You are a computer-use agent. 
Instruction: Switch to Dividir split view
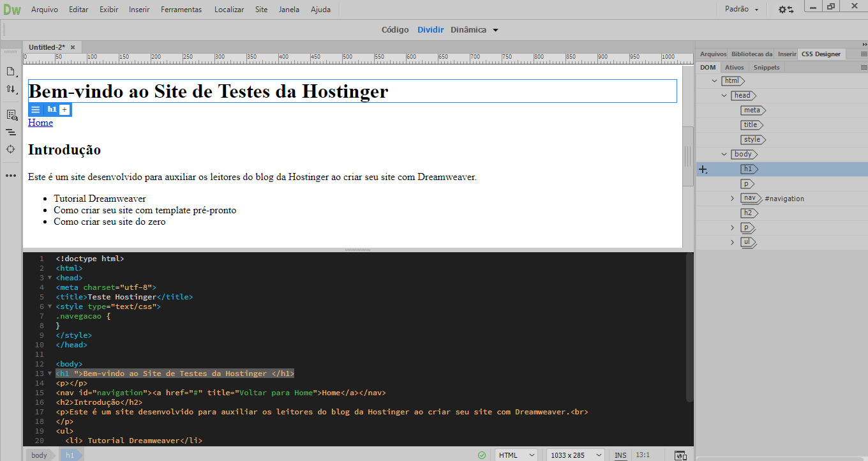(x=430, y=29)
